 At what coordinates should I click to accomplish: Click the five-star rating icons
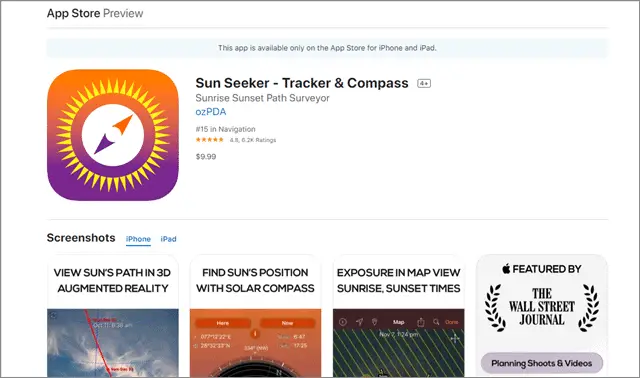[209, 140]
